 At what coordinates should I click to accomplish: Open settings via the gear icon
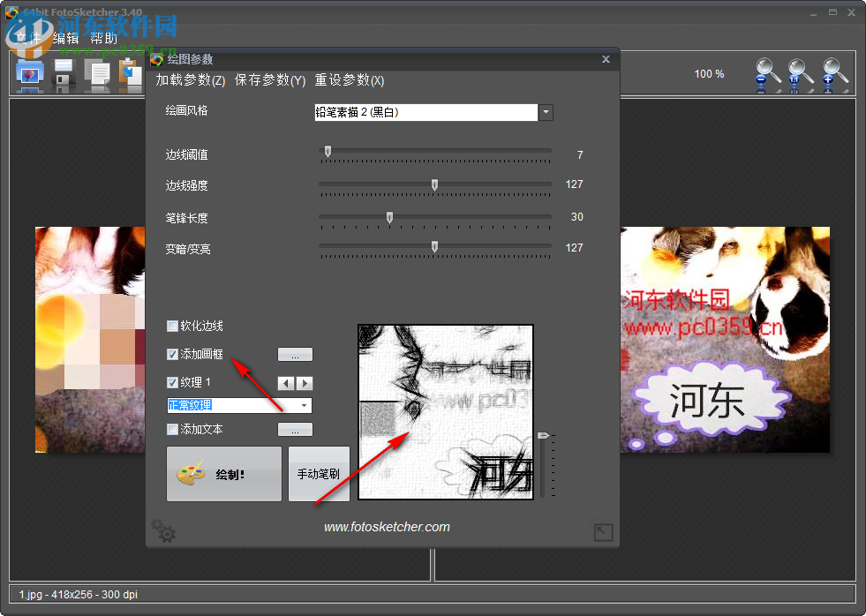point(163,530)
